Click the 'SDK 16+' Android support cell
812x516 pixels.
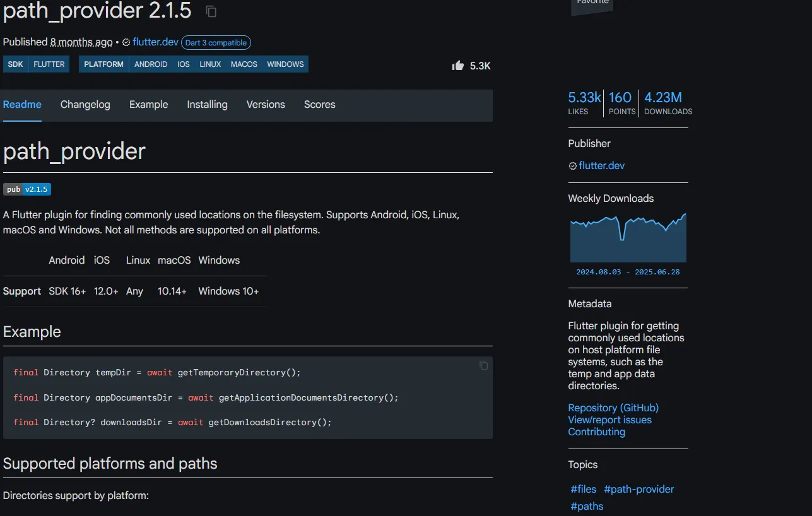point(68,291)
